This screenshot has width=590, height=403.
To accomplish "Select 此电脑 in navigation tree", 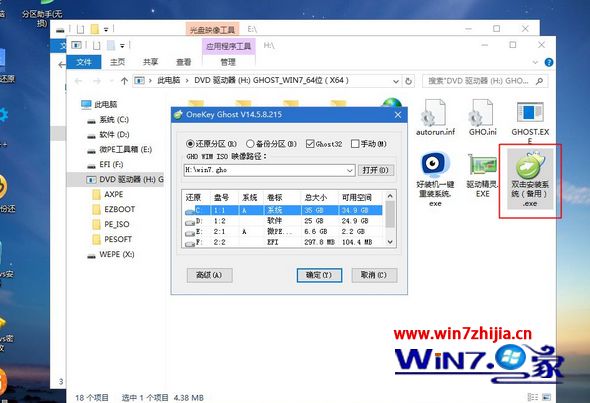I will pos(99,104).
